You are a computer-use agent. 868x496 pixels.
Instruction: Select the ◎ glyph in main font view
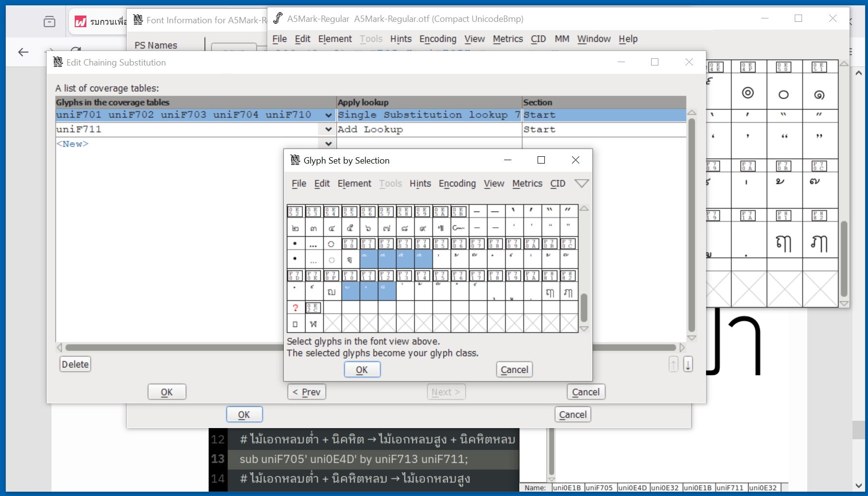click(748, 93)
